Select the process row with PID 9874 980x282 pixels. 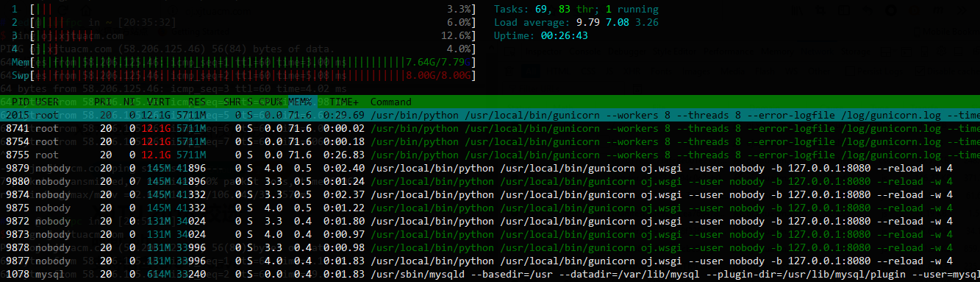click(490, 194)
